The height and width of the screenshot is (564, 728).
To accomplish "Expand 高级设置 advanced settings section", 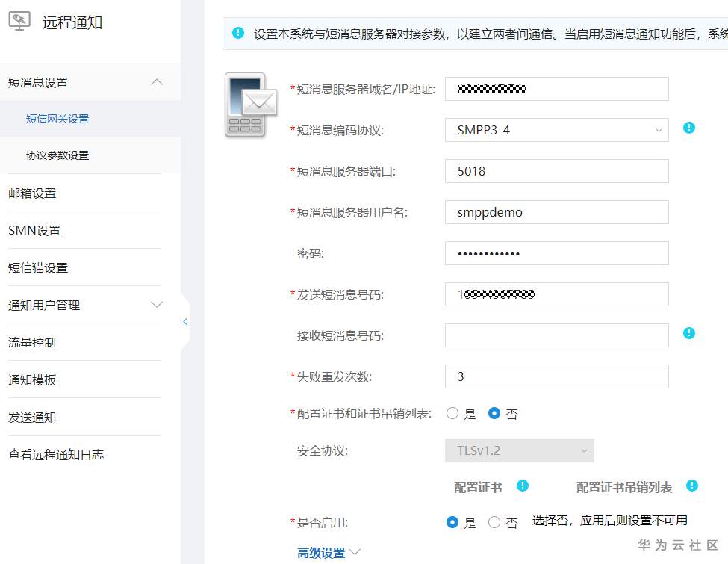I will pyautogui.click(x=329, y=553).
